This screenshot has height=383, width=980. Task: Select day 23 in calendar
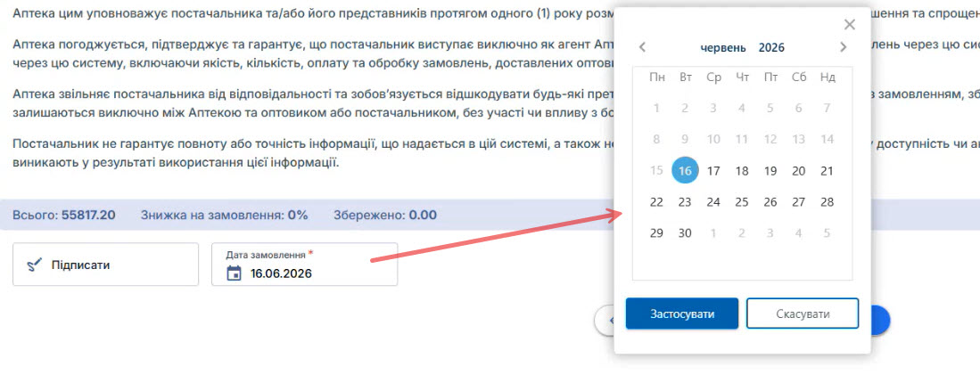click(685, 202)
